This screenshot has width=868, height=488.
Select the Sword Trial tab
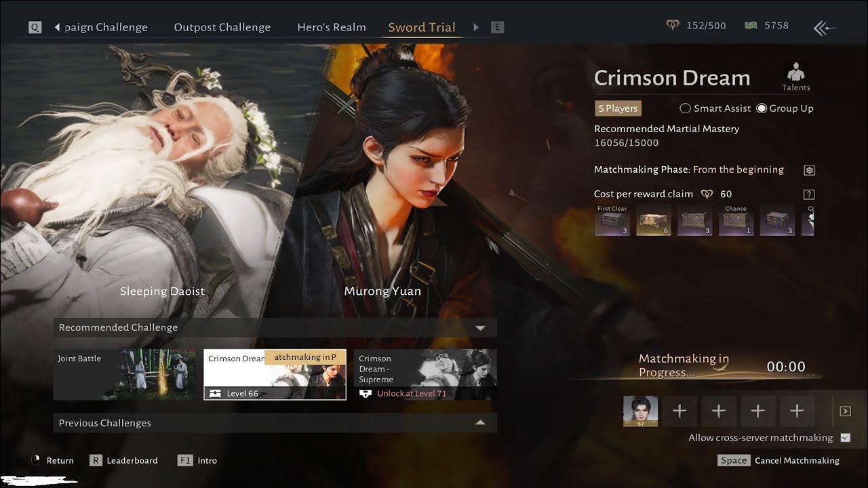tap(422, 27)
